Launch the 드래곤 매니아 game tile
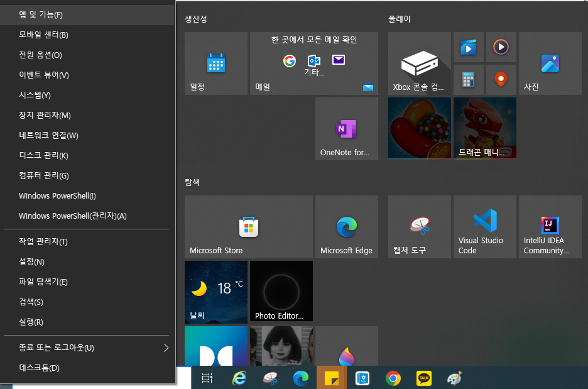Viewport: 588px width, 389px height. 485,129
